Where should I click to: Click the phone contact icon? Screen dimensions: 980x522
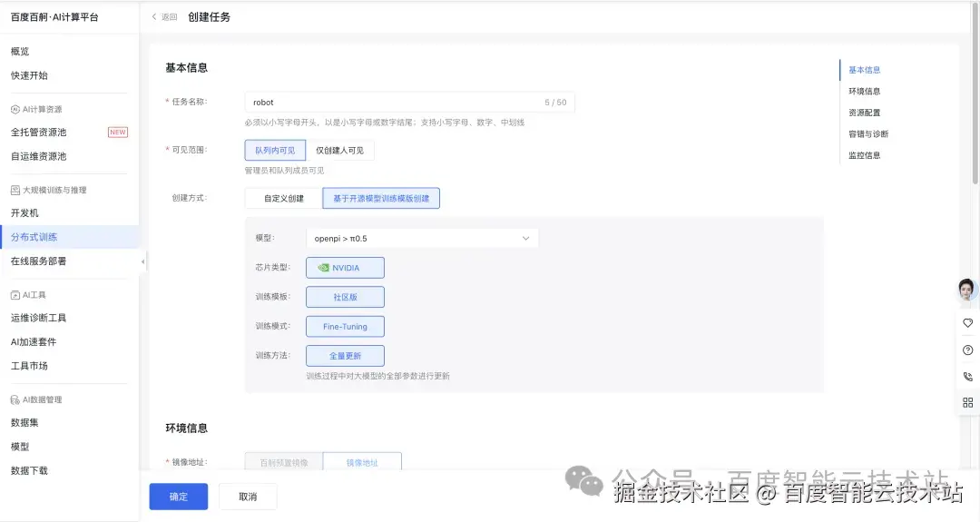[967, 377]
